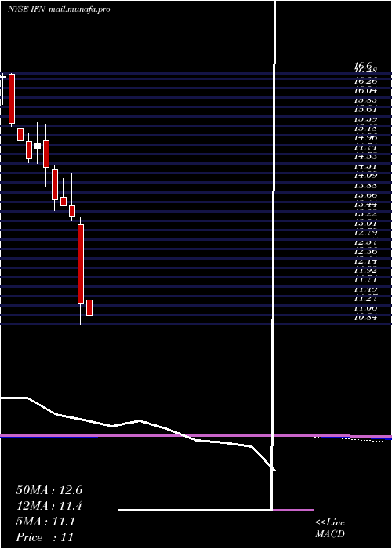Image resolution: width=392 pixels, height=549 pixels.
Task: Click the 13.44 price axis label
Action: pyautogui.click(x=365, y=204)
